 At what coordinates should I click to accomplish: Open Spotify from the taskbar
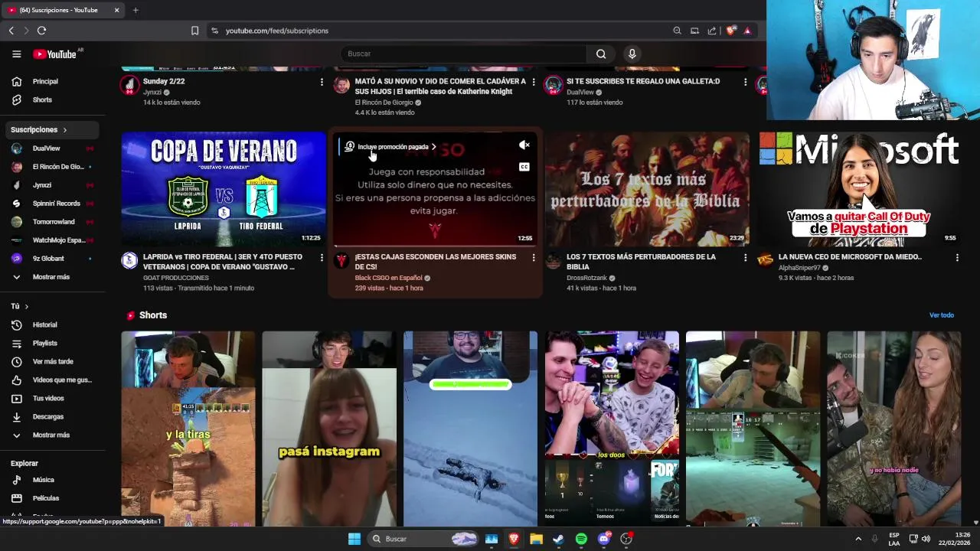tap(581, 539)
